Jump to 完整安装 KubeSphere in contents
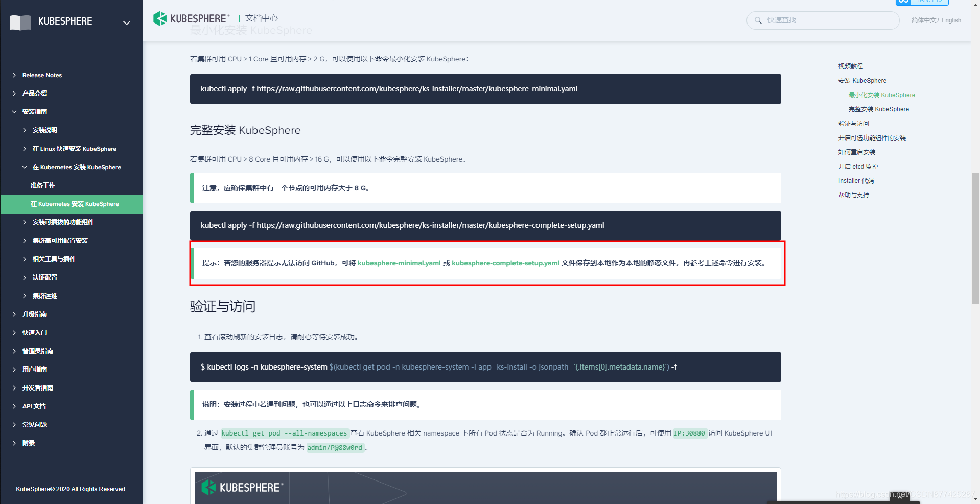This screenshot has height=504, width=980. coord(879,109)
